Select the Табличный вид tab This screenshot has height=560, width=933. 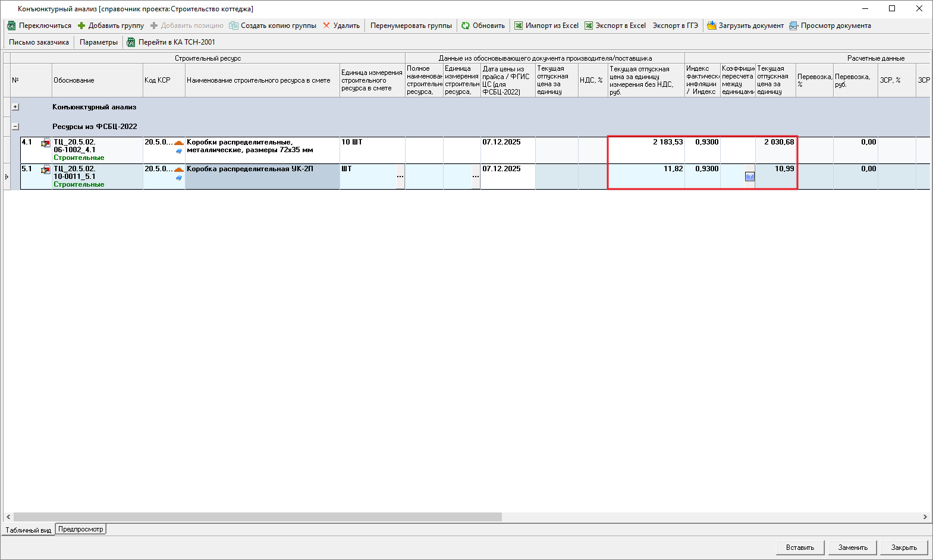tap(28, 530)
